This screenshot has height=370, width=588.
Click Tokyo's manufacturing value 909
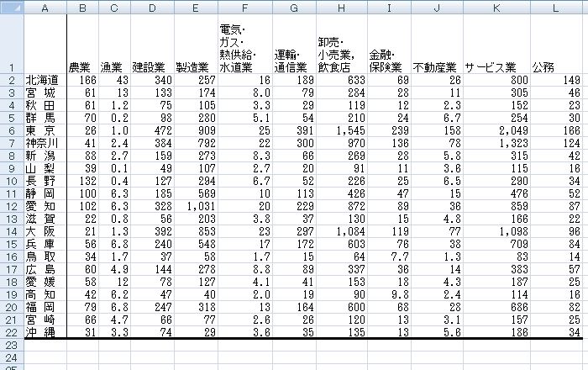click(196, 130)
